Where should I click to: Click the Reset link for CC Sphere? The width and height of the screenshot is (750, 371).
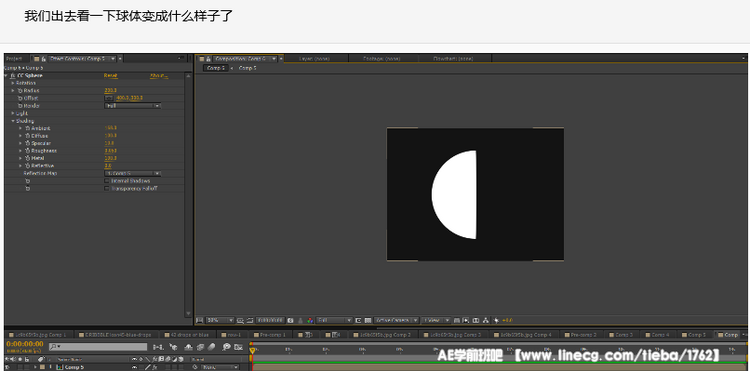coord(110,76)
